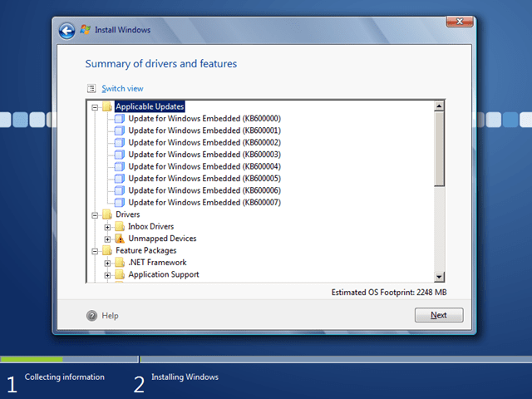Close the Install Windows dialog

[x=460, y=22]
